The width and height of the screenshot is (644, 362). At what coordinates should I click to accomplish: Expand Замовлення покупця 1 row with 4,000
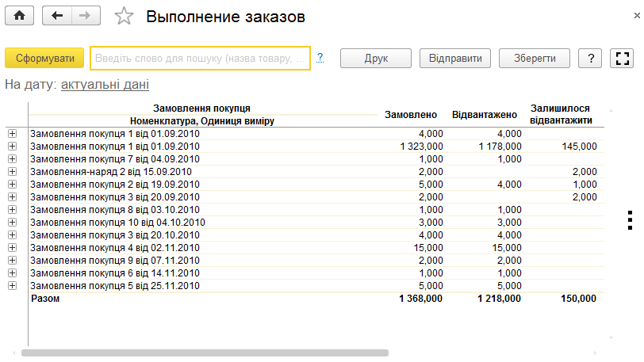click(13, 134)
